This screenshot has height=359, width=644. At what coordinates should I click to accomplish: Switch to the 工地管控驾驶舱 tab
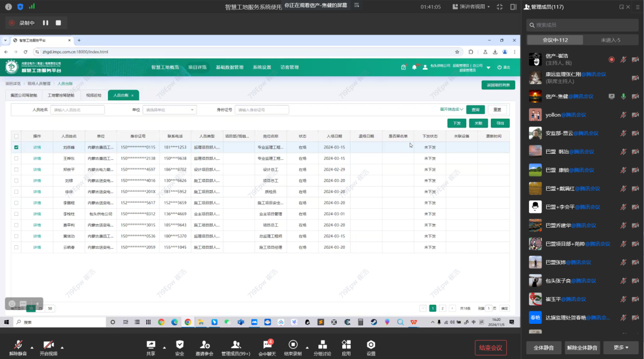pyautogui.click(x=61, y=95)
